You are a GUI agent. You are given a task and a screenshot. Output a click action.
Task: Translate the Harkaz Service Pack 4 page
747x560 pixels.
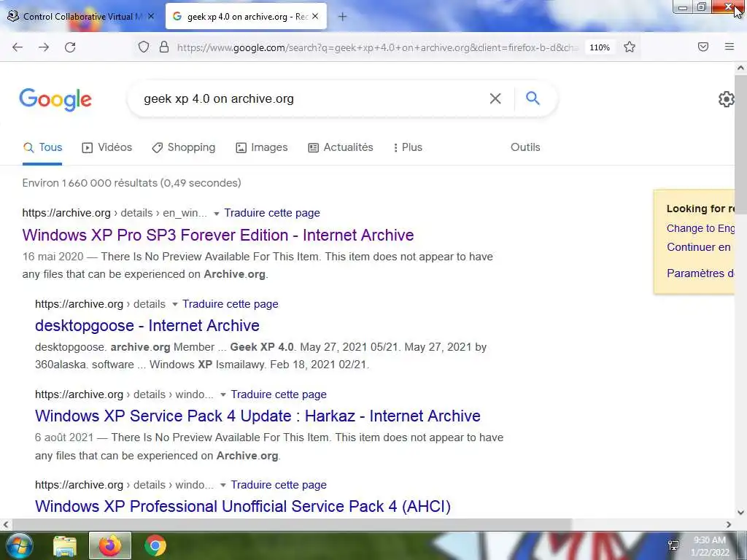[279, 394]
